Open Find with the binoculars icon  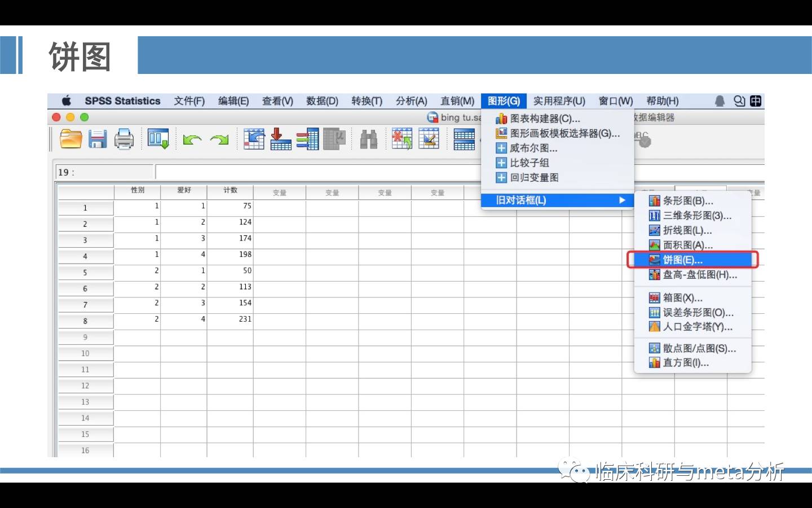368,139
